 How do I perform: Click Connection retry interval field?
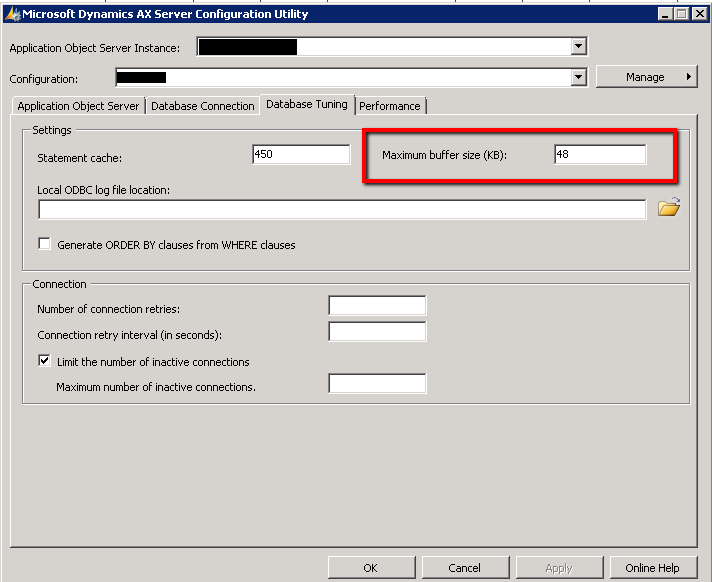[x=377, y=331]
